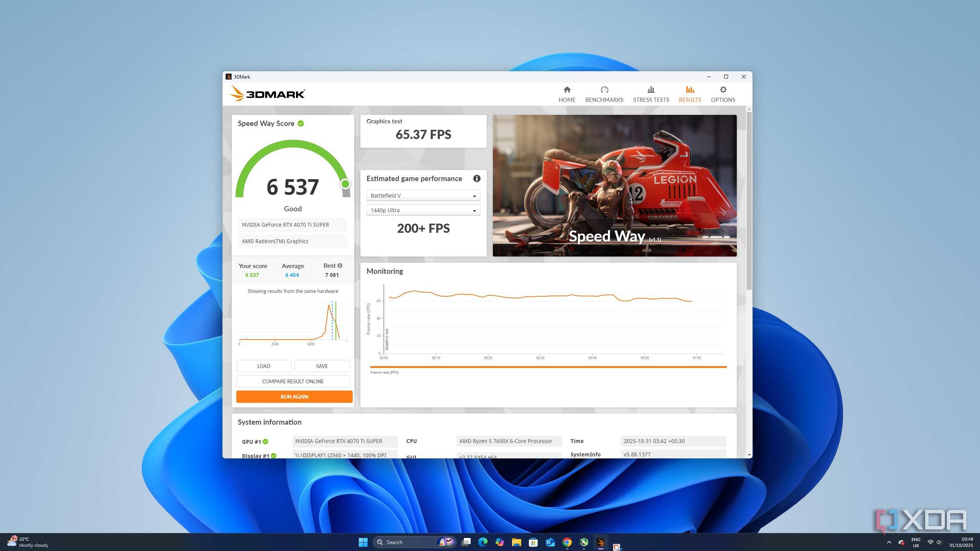Open the OPTIONS gear section

point(723,94)
